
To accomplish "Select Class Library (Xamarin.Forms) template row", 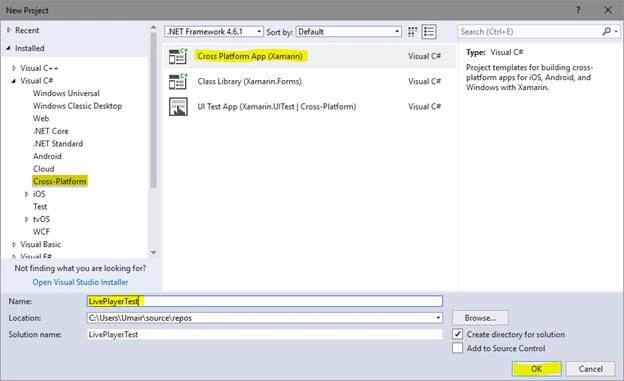I will click(310, 81).
